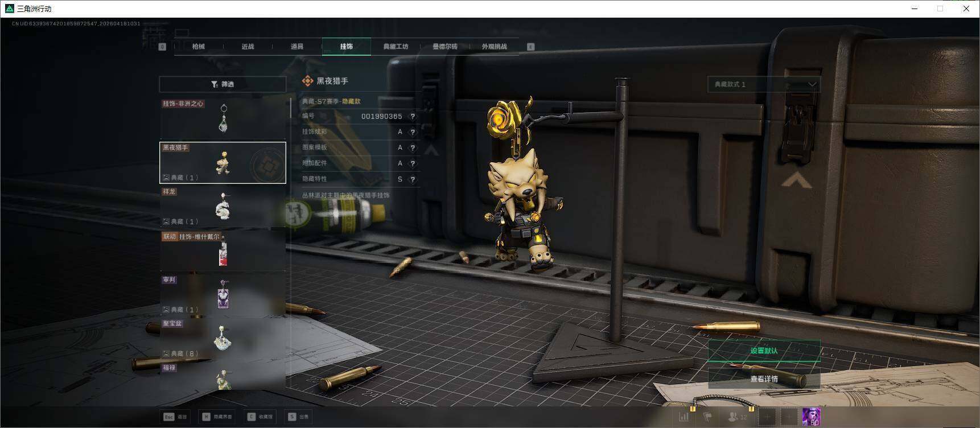This screenshot has height=428, width=980.
Task: Open help for 编号 serial number
Action: point(413,116)
